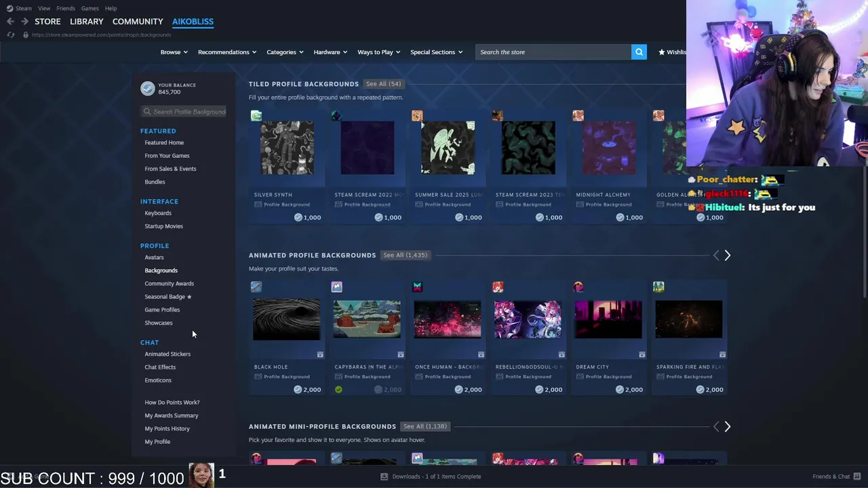Open the AIKOBLISS profile tab
This screenshot has width=868, height=488.
193,22
